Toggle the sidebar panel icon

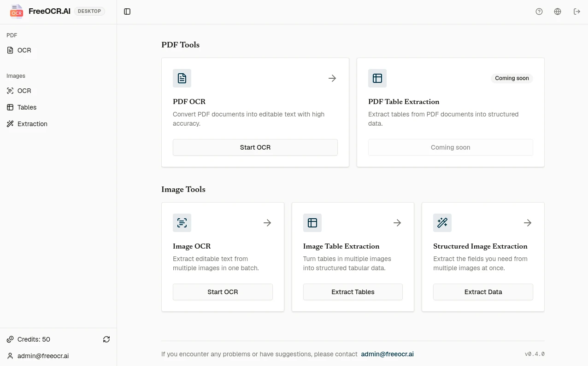[127, 12]
